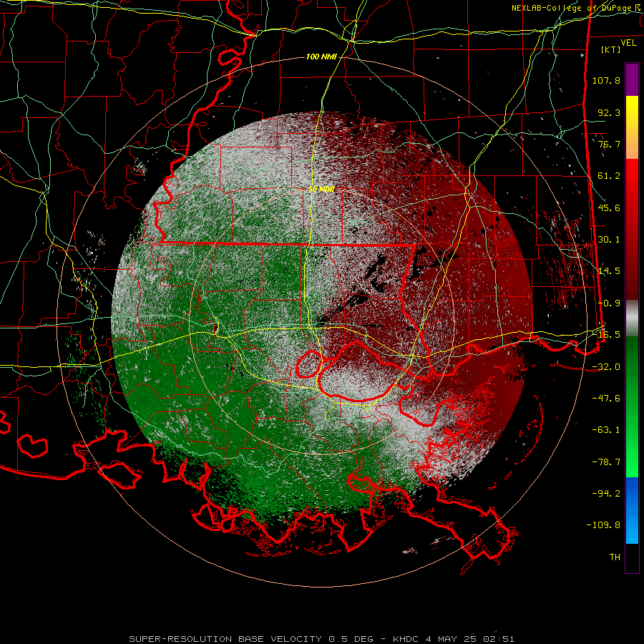This screenshot has width=644, height=644.
Task: Click the purple segment of the velocity color bar
Action: pyautogui.click(x=632, y=79)
